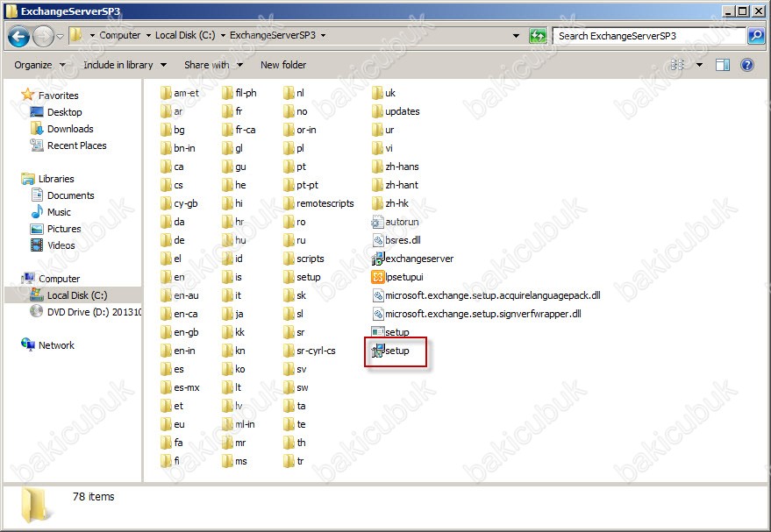Click the autorun file icon
This screenshot has width=771, height=532.
(x=377, y=222)
